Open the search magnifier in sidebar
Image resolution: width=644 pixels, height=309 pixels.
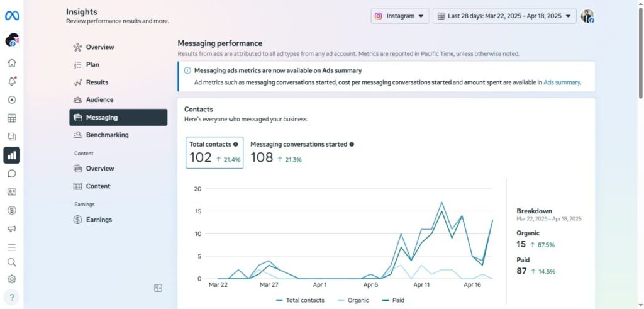pyautogui.click(x=12, y=262)
